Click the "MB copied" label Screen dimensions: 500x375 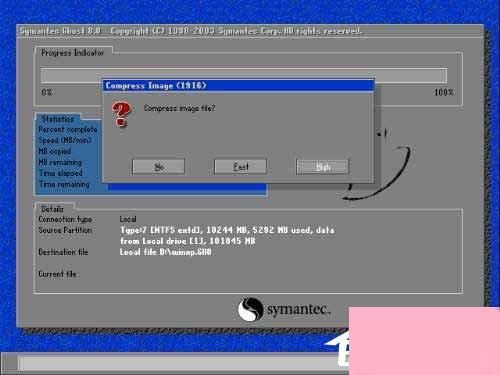pos(55,151)
